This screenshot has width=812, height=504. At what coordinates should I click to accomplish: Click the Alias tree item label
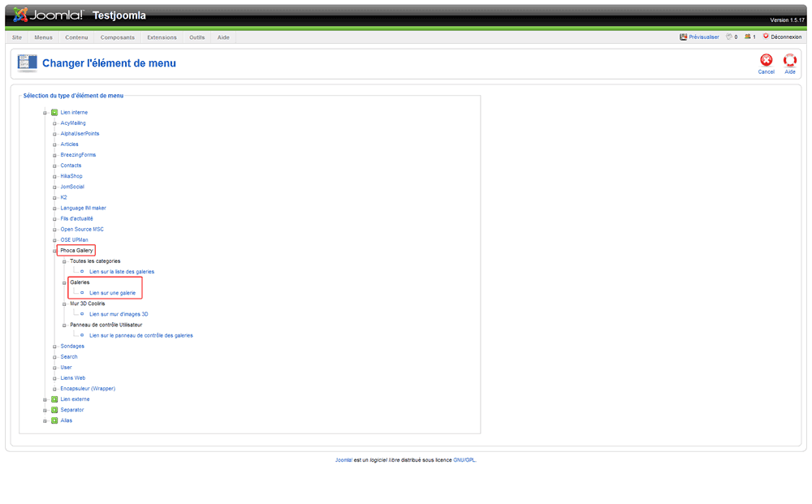(x=67, y=420)
